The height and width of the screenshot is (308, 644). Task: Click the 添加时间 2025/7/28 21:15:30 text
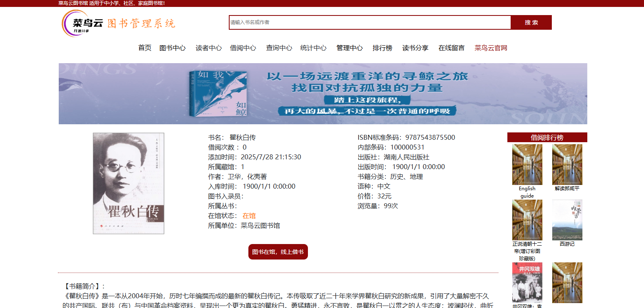(x=255, y=157)
